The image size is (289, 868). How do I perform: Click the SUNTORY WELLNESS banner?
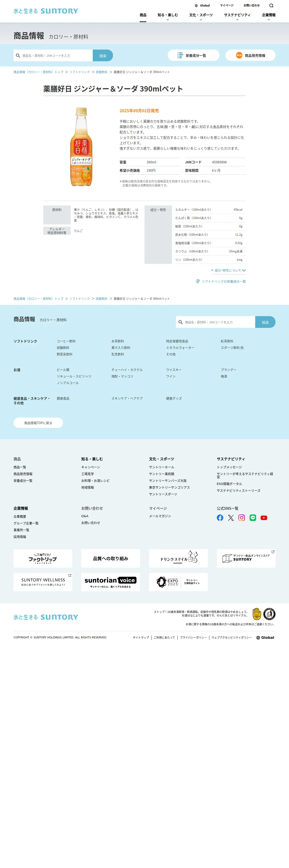click(x=43, y=582)
